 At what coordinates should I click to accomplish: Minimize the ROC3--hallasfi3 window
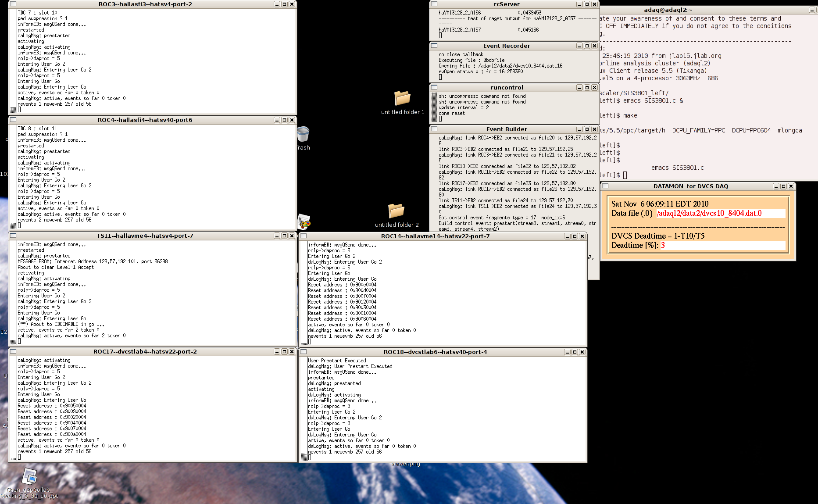click(x=277, y=4)
